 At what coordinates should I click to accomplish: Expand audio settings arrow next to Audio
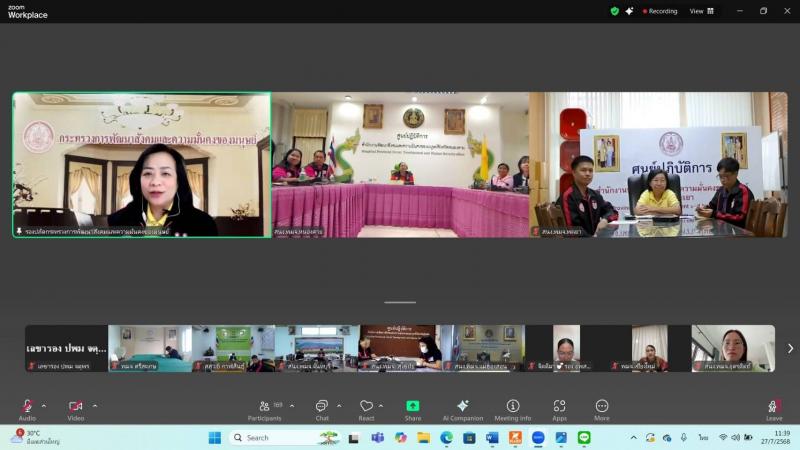[44, 406]
